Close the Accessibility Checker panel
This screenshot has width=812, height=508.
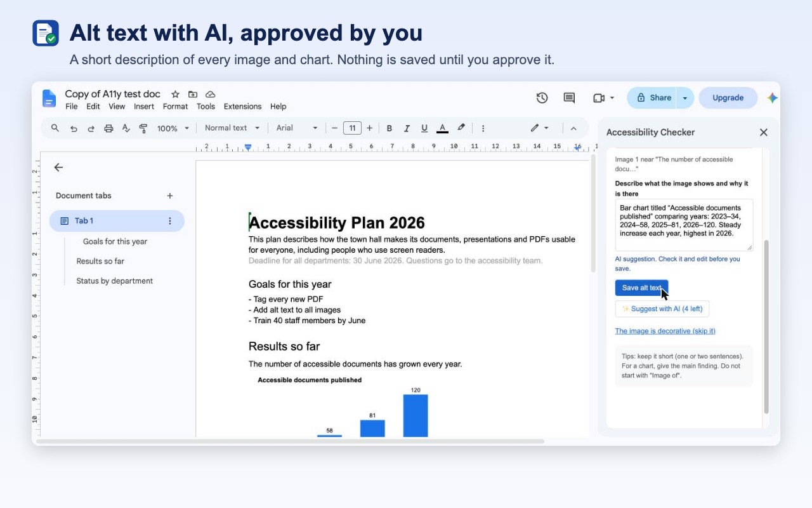click(764, 132)
